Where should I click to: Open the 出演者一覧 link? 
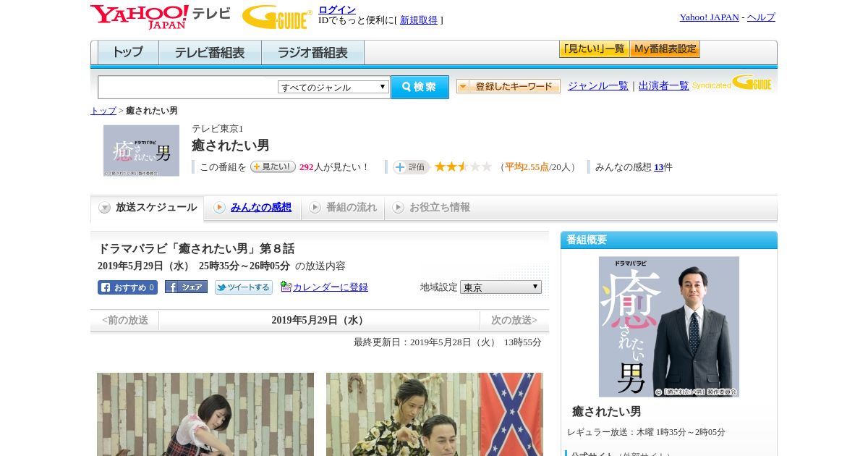(x=664, y=85)
